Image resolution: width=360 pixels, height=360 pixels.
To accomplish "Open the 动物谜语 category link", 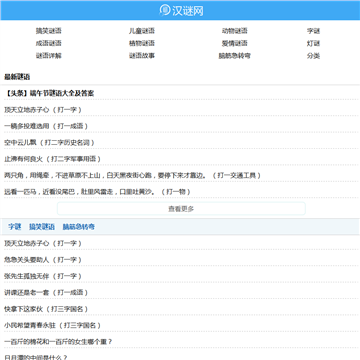I will (235, 31).
